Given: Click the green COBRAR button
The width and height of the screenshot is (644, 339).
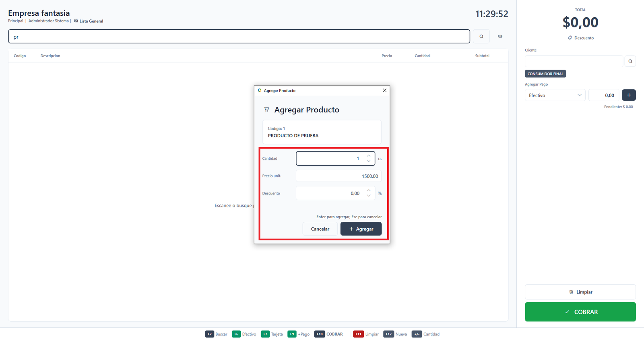Looking at the screenshot, I should [x=580, y=312].
